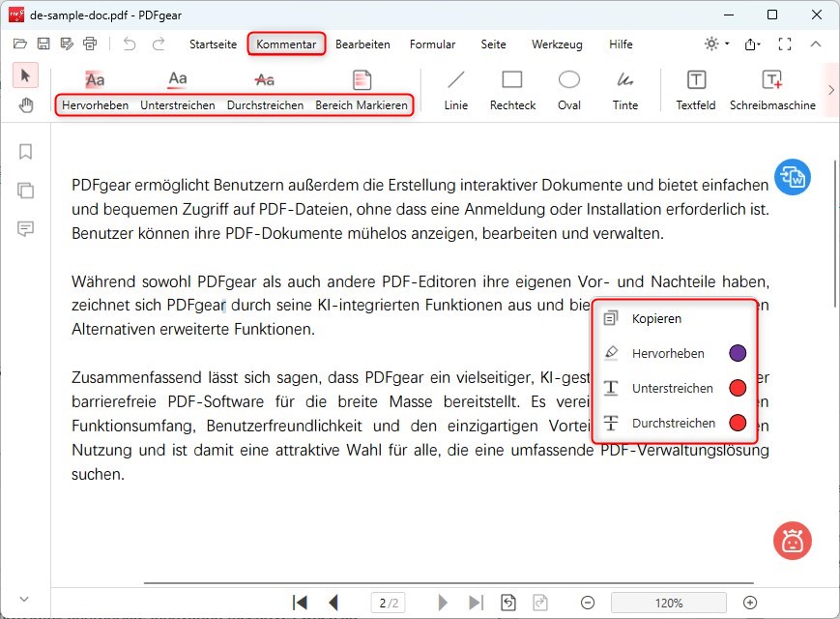Open a file with the folder icon
Image resolution: width=840 pixels, height=619 pixels.
20,44
